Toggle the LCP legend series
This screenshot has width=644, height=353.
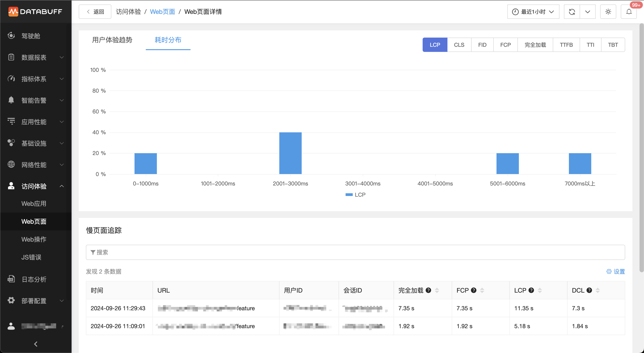[x=355, y=195]
